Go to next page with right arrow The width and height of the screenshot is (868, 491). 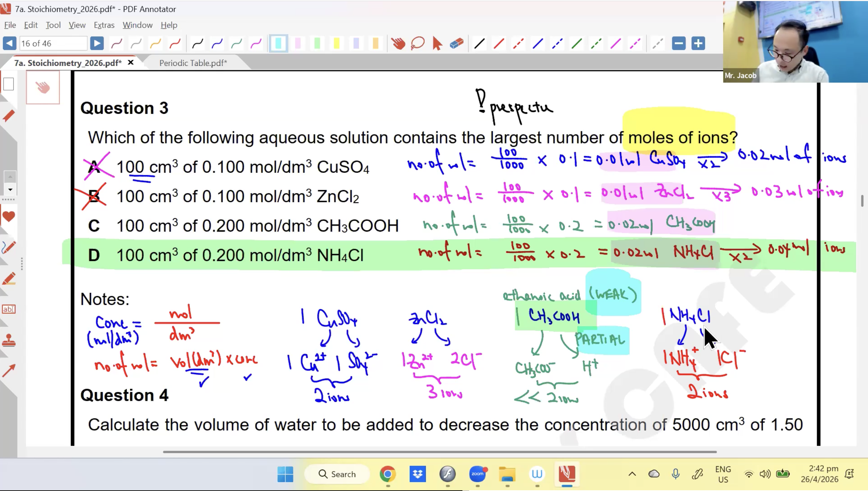[x=96, y=43]
